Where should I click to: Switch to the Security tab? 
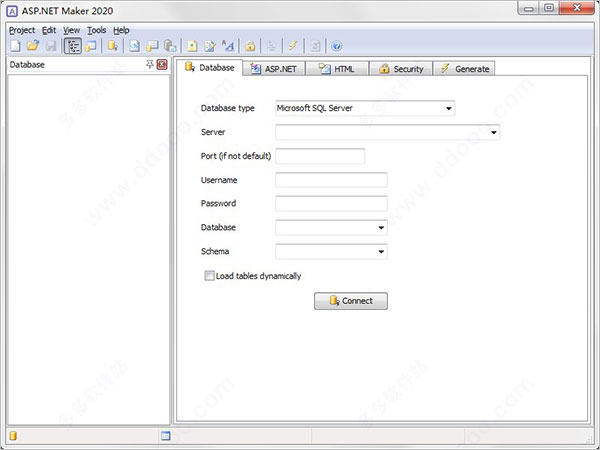click(x=401, y=69)
